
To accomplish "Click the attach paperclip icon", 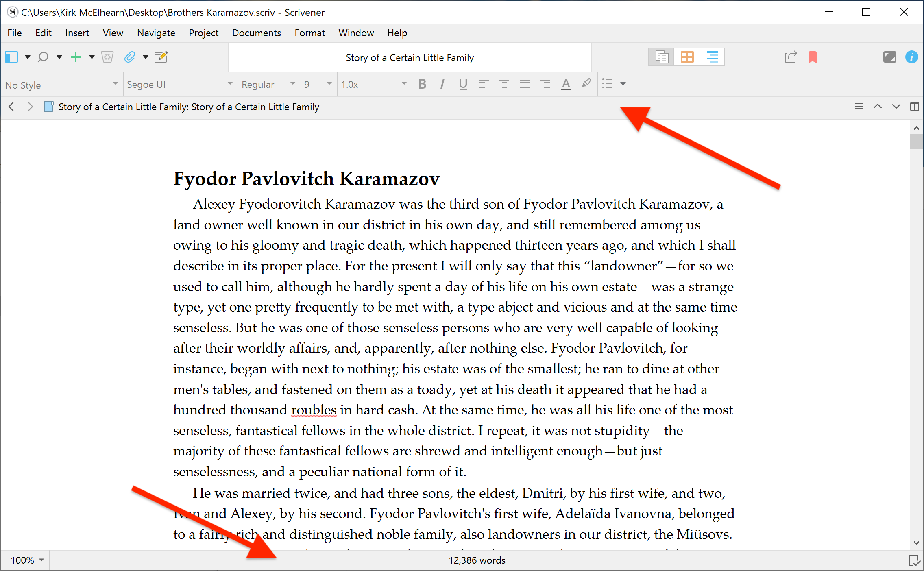I will click(130, 57).
